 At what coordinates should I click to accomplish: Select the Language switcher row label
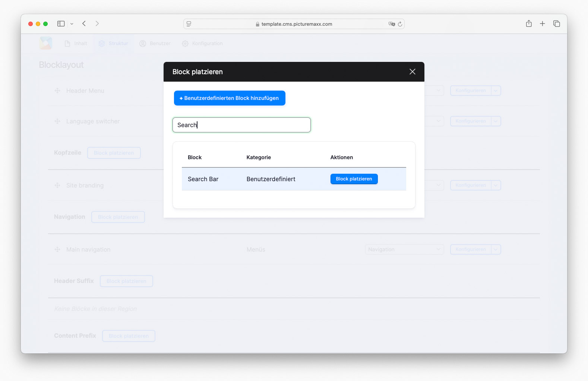pos(93,121)
